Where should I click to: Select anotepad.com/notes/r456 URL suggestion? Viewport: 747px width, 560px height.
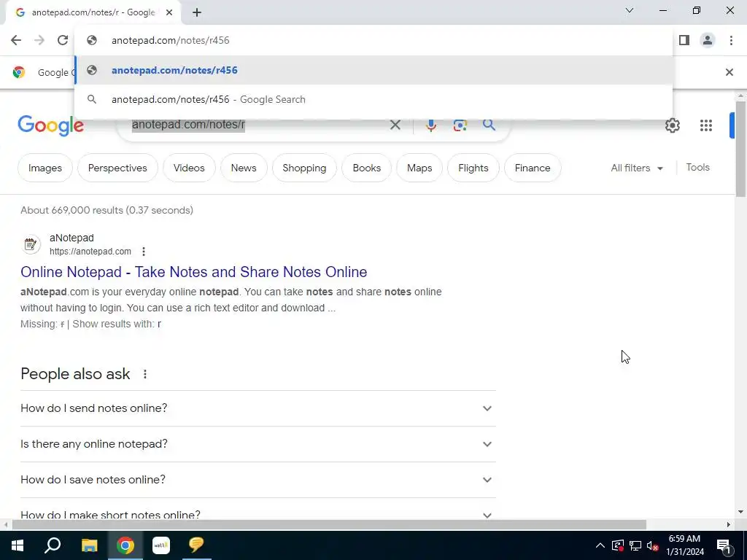click(373, 70)
